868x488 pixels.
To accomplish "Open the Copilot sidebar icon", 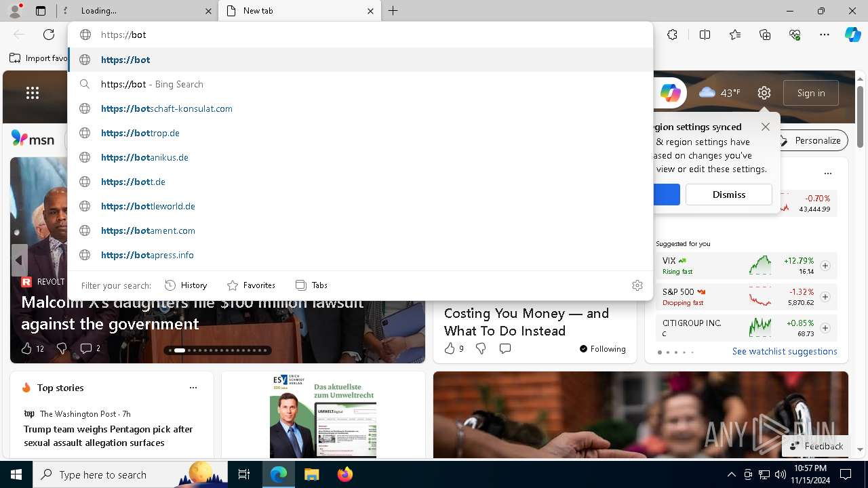I will 852,35.
